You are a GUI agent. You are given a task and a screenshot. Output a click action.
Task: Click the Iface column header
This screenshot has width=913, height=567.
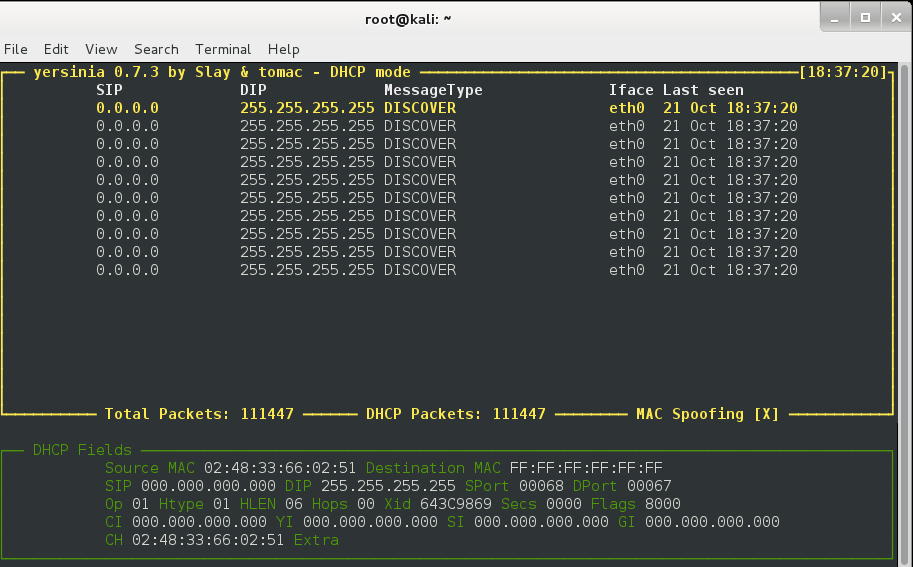coord(631,90)
